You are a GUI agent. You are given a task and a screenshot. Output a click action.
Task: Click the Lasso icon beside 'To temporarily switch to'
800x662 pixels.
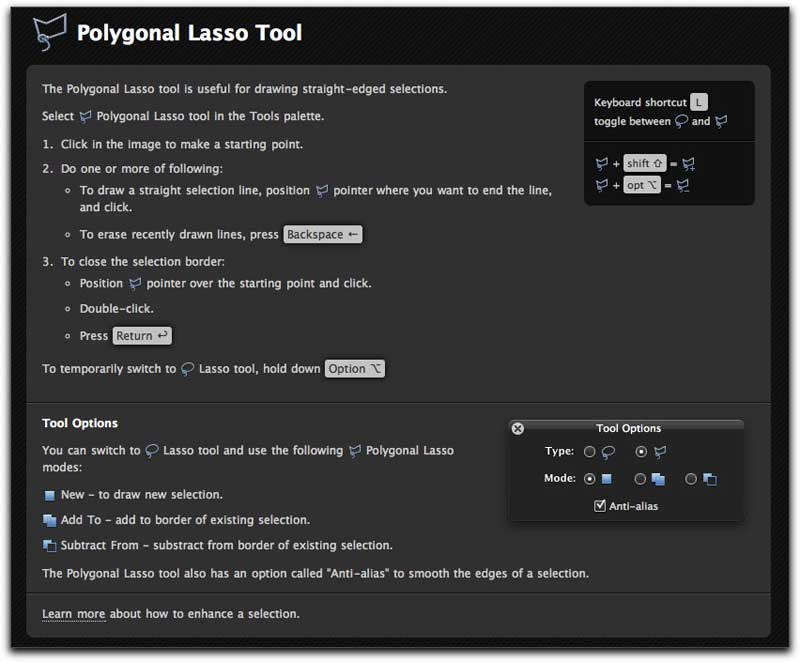coord(187,369)
